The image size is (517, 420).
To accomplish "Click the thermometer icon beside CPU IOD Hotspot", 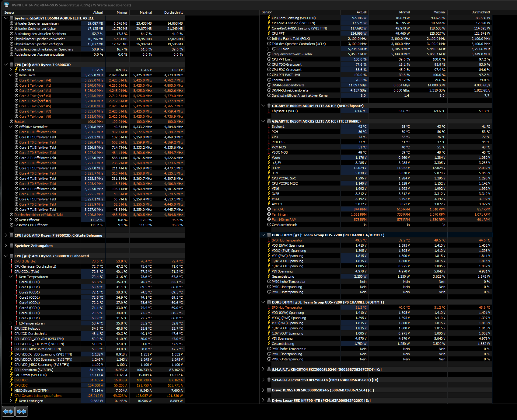I will click(12, 328).
